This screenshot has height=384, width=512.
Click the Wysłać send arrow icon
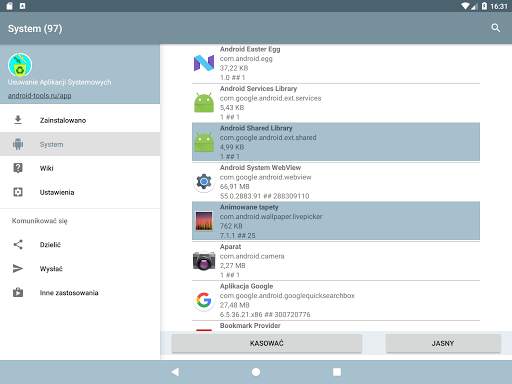pos(18,268)
